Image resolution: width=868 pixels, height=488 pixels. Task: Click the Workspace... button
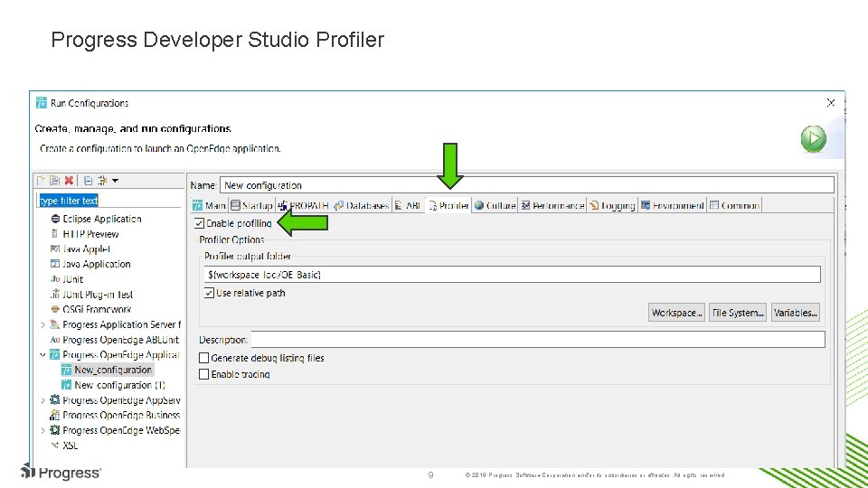click(676, 313)
